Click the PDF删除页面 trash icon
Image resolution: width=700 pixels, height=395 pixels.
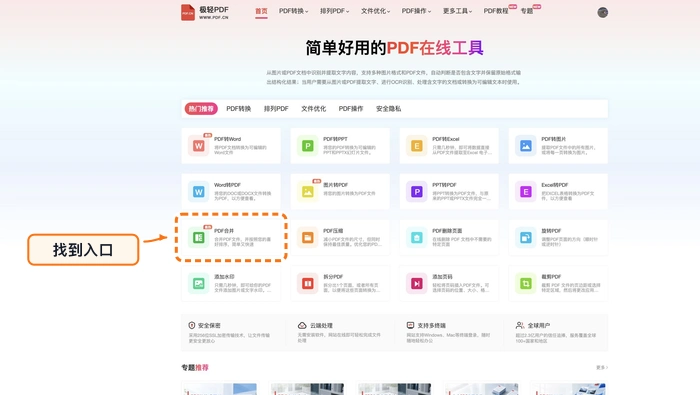(x=417, y=237)
